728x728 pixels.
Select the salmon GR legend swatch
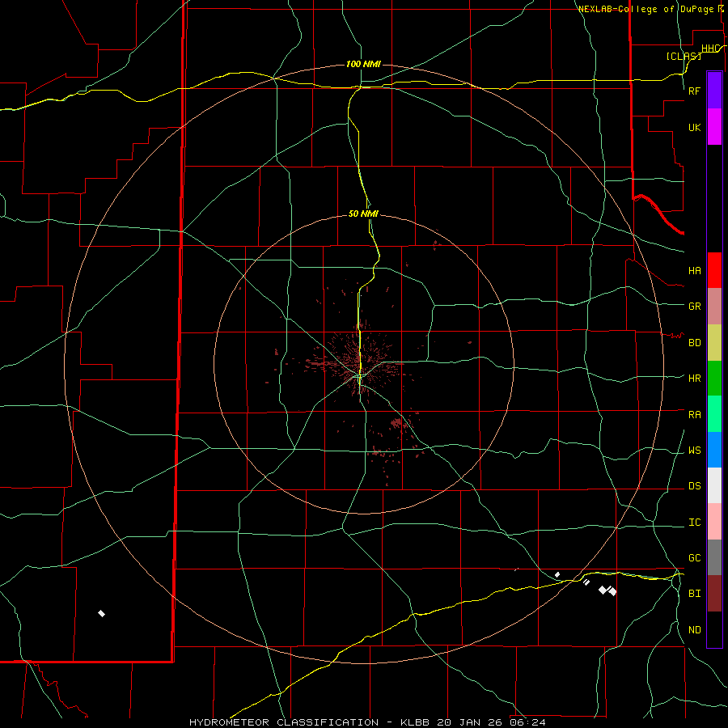pyautogui.click(x=714, y=306)
